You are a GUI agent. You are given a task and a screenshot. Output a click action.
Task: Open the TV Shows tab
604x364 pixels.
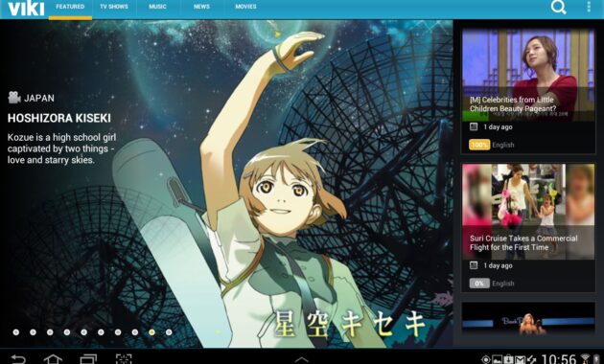click(x=114, y=7)
